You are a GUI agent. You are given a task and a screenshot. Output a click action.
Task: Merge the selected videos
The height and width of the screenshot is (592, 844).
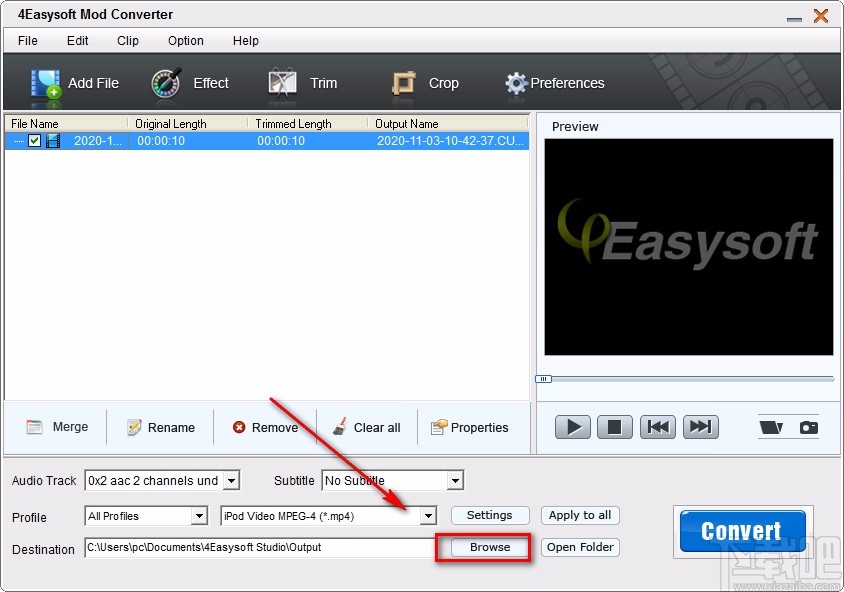[57, 427]
